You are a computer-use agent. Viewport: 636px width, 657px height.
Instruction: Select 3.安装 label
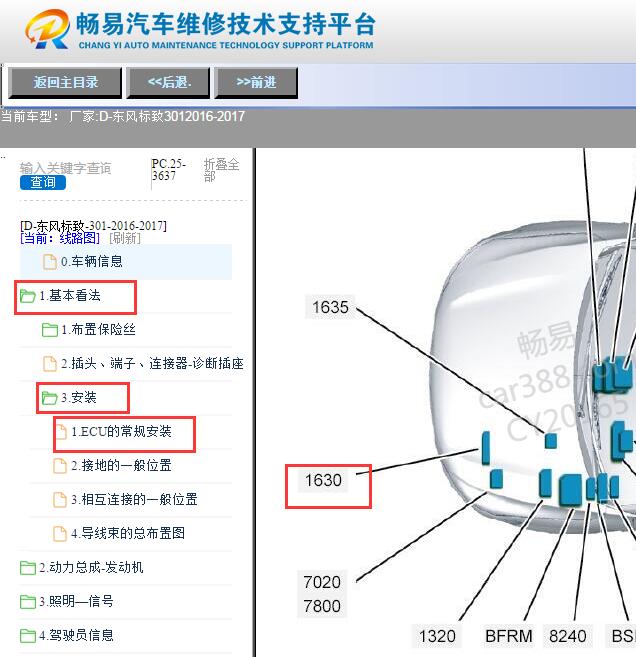tap(79, 397)
